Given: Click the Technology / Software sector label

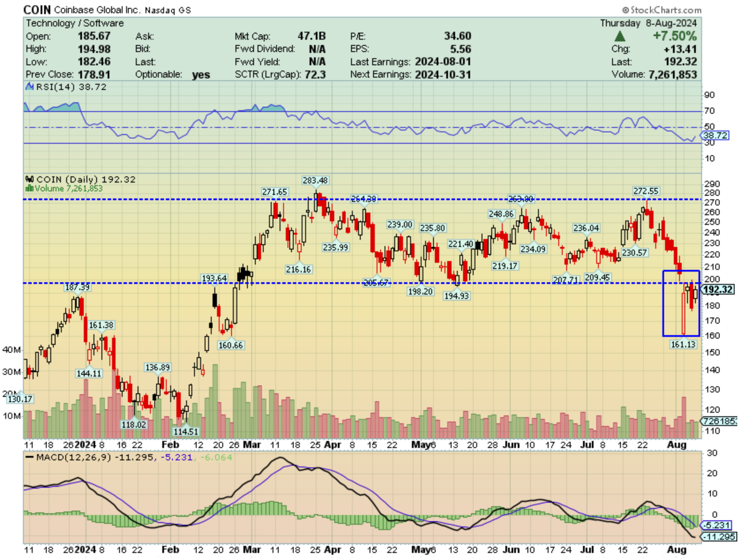Looking at the screenshot, I should pos(75,23).
